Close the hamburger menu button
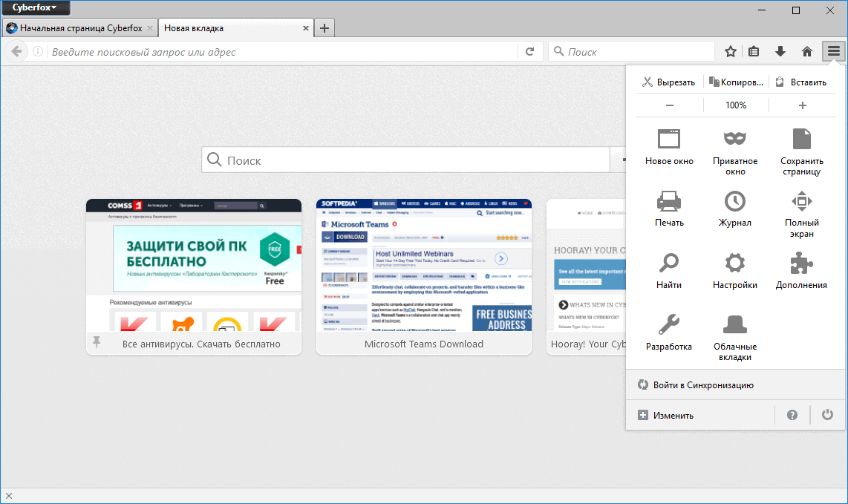This screenshot has width=848, height=504. (833, 51)
